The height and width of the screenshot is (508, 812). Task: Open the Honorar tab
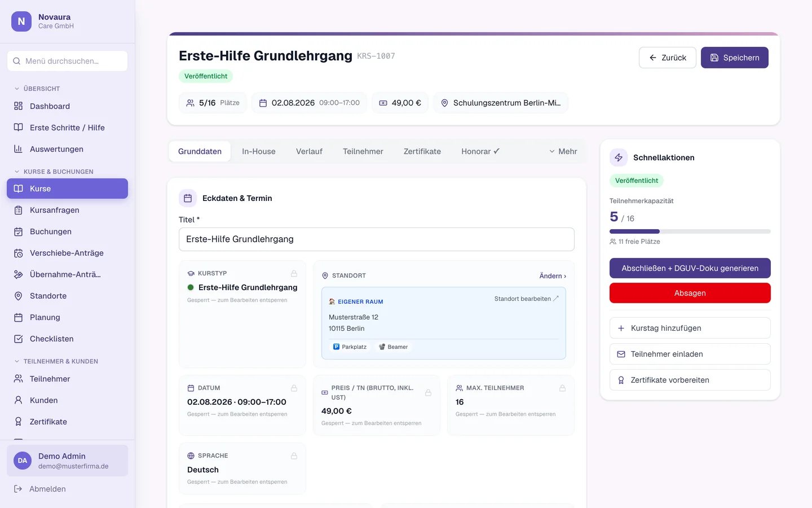pos(480,151)
